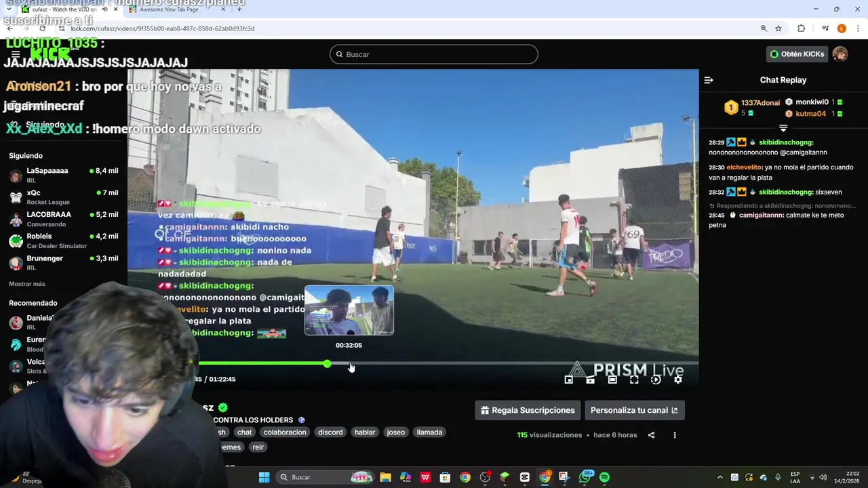The height and width of the screenshot is (488, 868).
Task: Select the colaboracion tag
Action: pyautogui.click(x=285, y=432)
